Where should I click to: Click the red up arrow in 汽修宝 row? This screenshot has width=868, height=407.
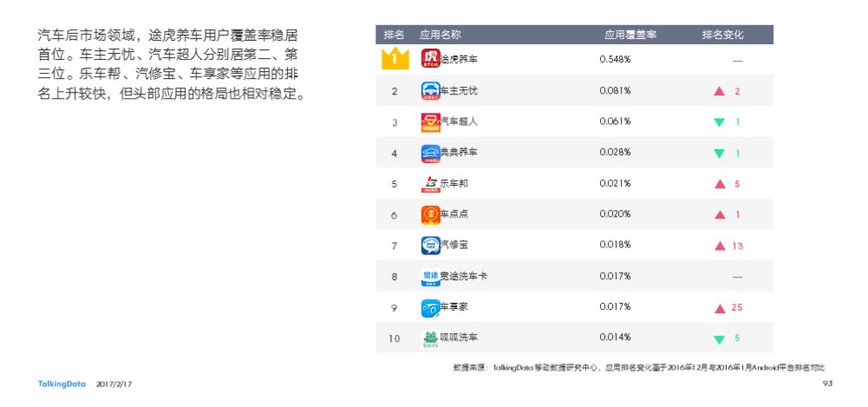720,246
